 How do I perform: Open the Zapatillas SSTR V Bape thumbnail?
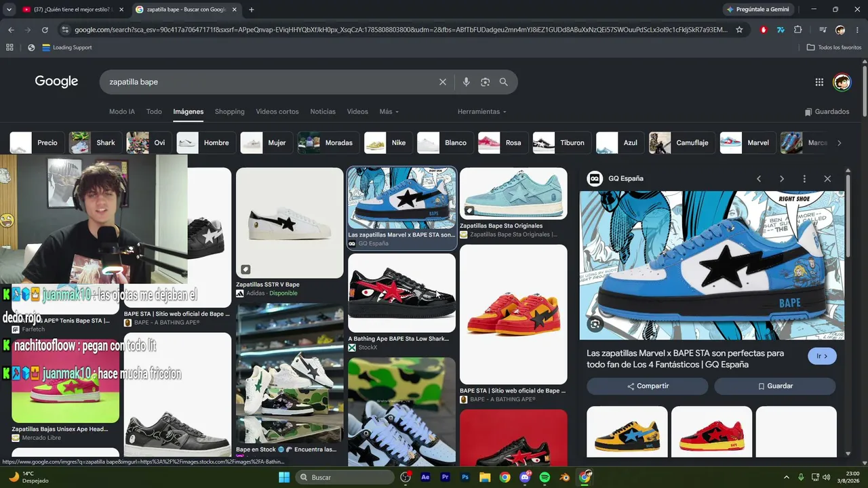tap(290, 223)
